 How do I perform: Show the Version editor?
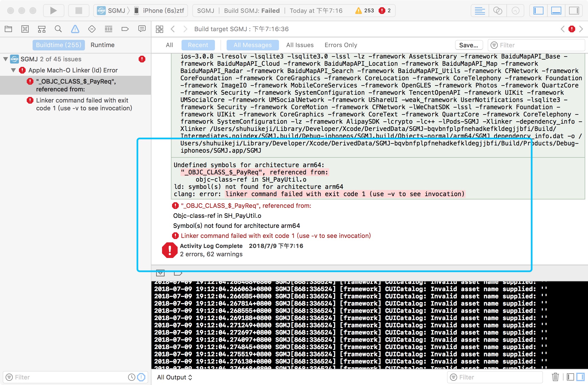tap(515, 11)
